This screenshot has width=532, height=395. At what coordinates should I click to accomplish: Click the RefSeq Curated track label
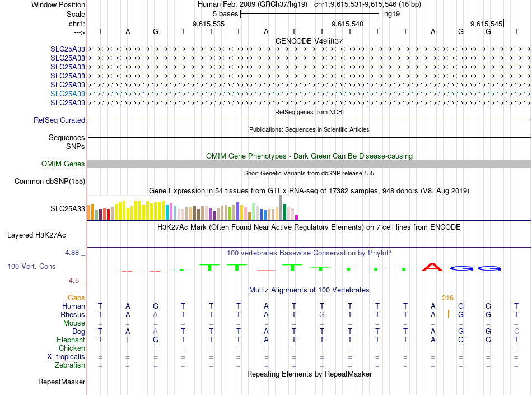point(59,120)
